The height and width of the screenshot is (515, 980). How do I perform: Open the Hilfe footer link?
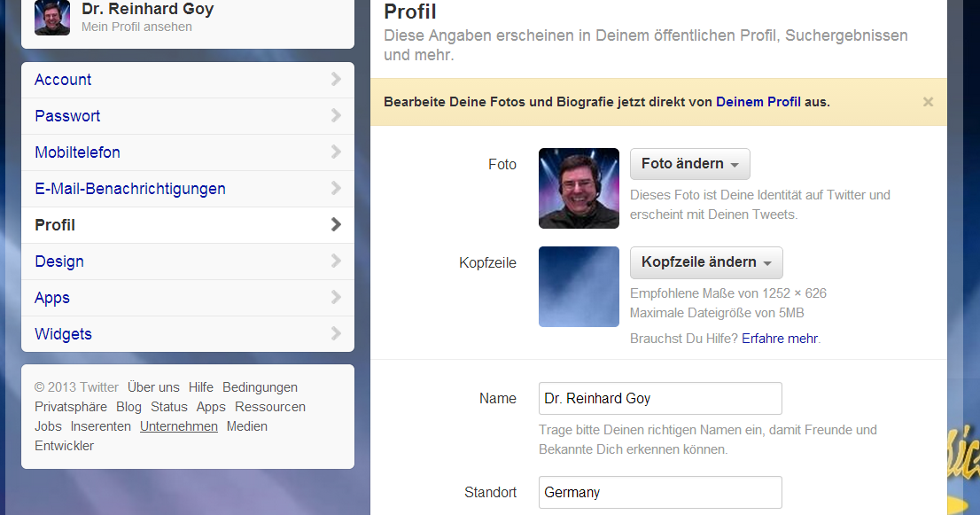pyautogui.click(x=200, y=387)
